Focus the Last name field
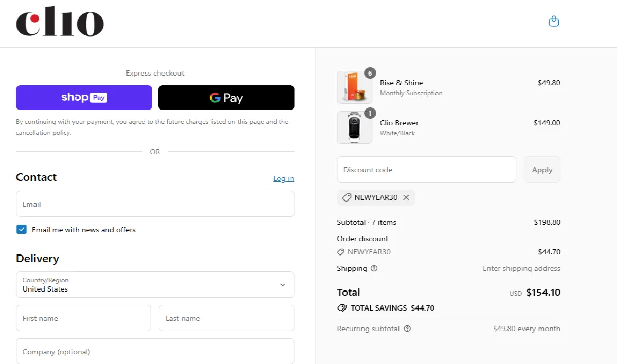 (226, 318)
